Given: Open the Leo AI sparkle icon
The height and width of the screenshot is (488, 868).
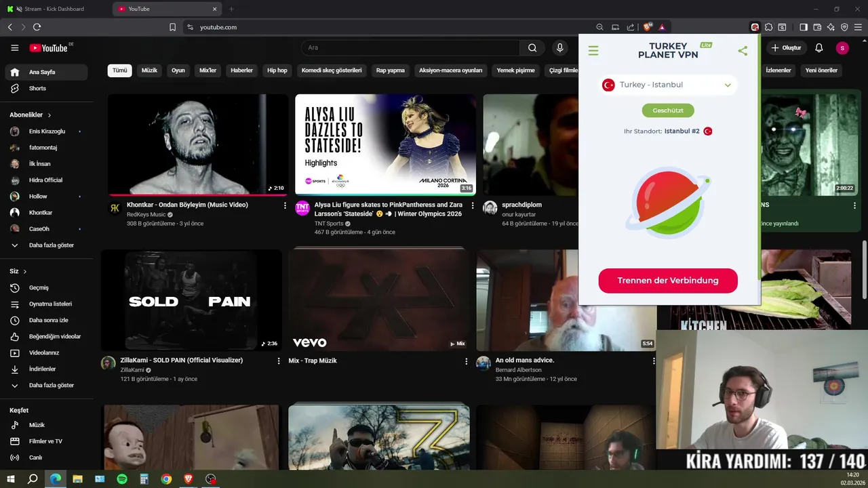Looking at the screenshot, I should coord(831,27).
